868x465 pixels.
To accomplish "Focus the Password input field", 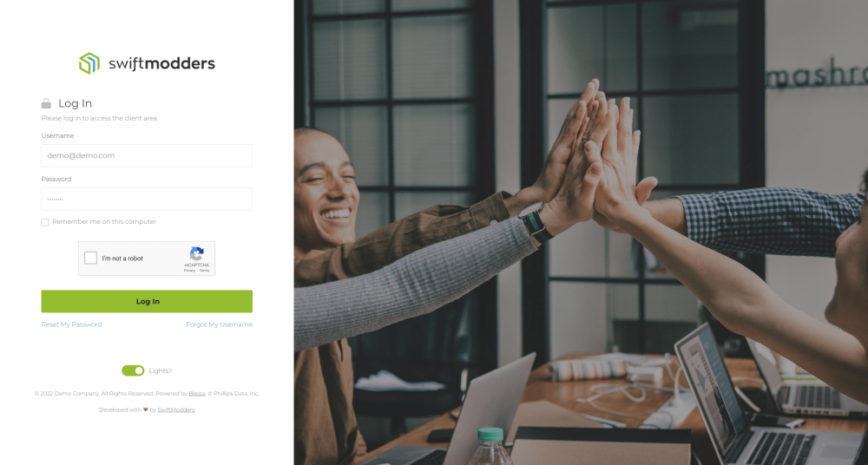I will pos(147,199).
